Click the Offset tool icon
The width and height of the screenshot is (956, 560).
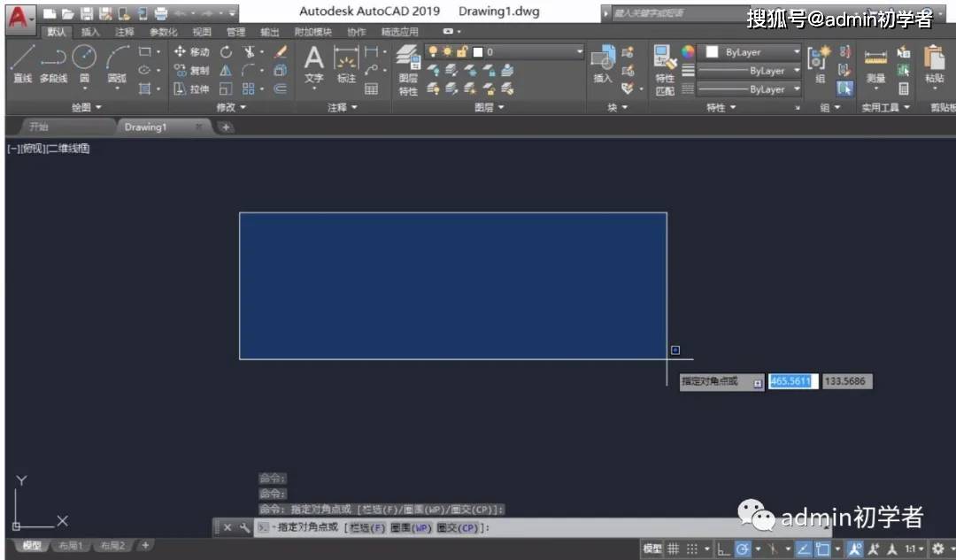pos(281,89)
